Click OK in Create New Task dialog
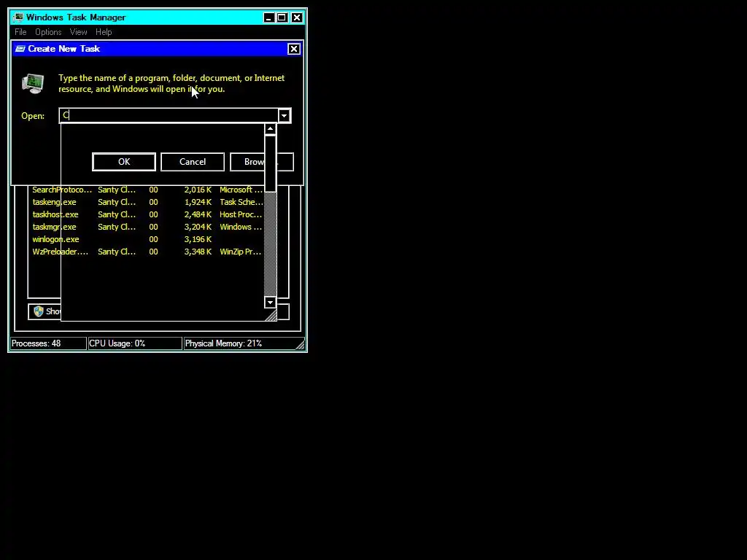The image size is (747, 560). pos(124,162)
